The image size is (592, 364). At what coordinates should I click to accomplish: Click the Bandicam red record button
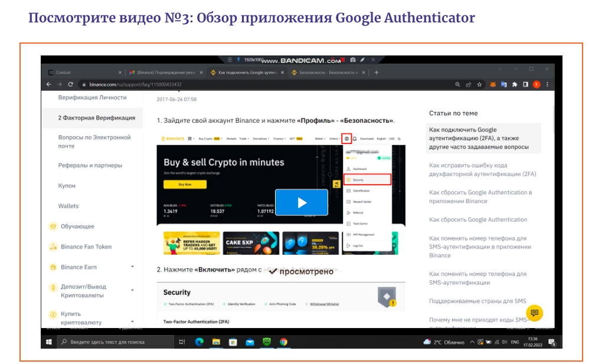click(343, 60)
